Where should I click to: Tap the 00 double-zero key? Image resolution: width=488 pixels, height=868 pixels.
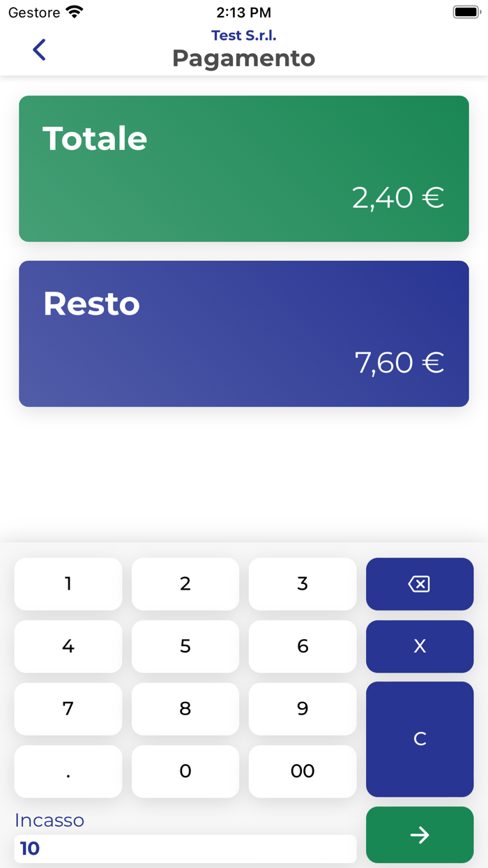point(302,772)
